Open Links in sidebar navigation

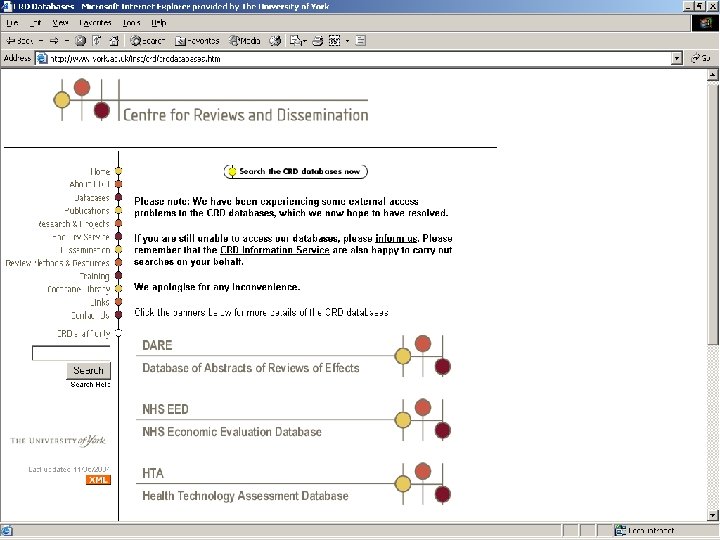pos(100,302)
